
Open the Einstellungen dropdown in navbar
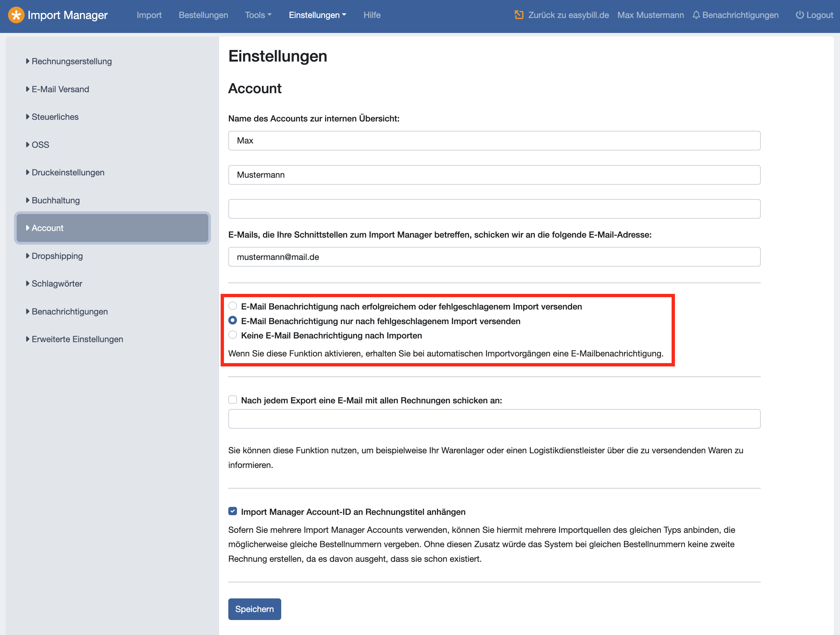[x=317, y=15]
